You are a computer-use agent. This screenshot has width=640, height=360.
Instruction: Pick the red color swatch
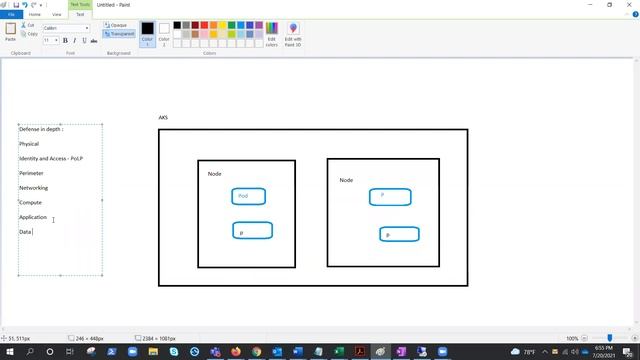[204, 25]
